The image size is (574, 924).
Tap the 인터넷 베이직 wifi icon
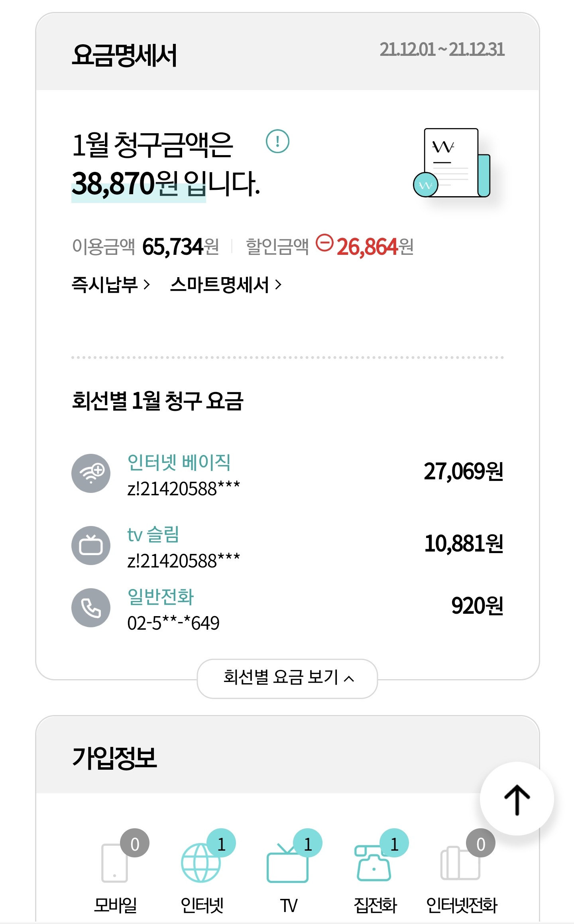[x=91, y=473]
